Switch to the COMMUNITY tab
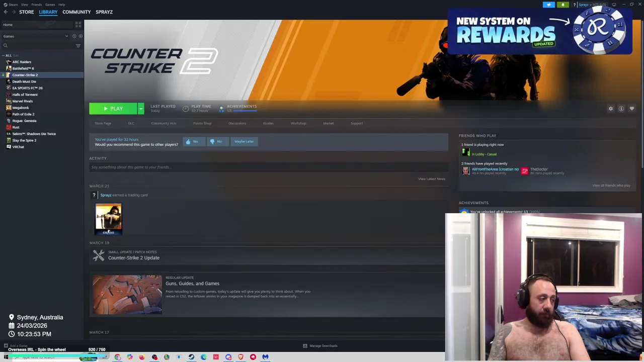The height and width of the screenshot is (362, 644). pos(76,12)
